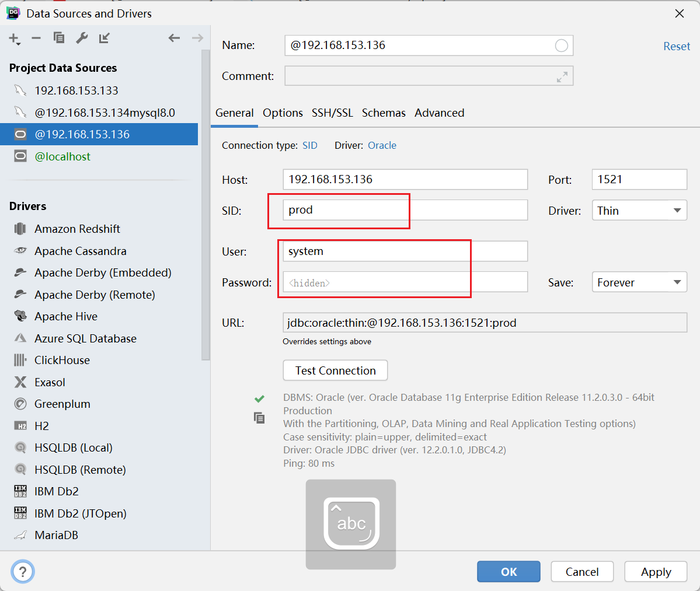This screenshot has width=700, height=591.
Task: Click the JDBC URL field
Action: (x=485, y=323)
